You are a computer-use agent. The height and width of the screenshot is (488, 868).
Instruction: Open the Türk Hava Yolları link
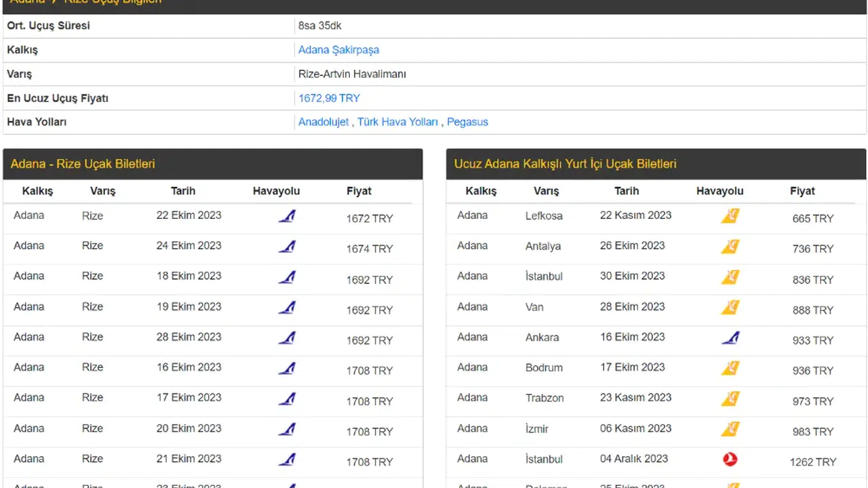click(397, 122)
